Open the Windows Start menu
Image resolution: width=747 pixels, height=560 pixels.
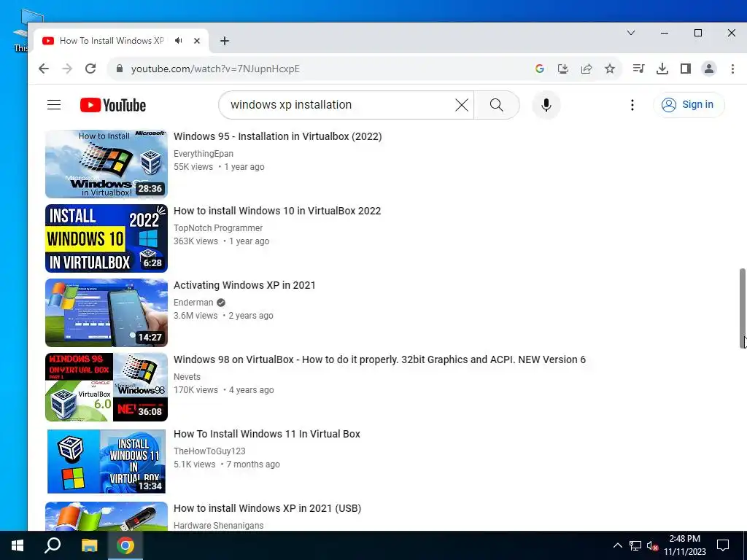18,545
